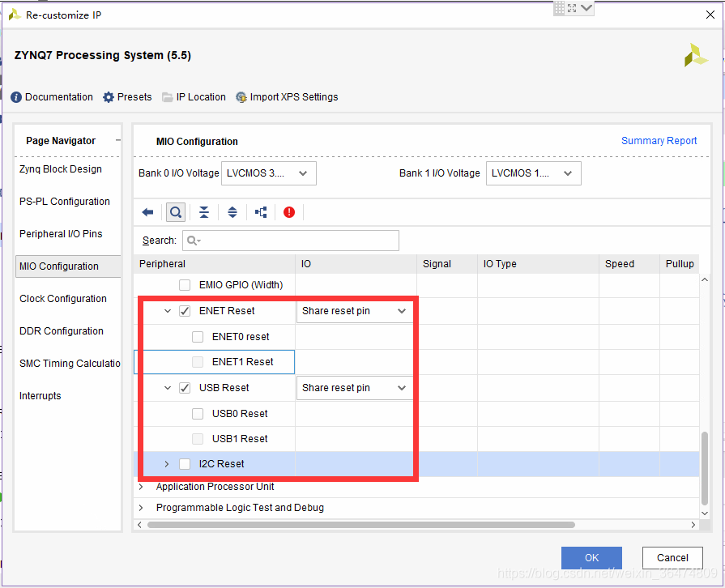Uncheck the ENET Reset checkbox

(185, 311)
